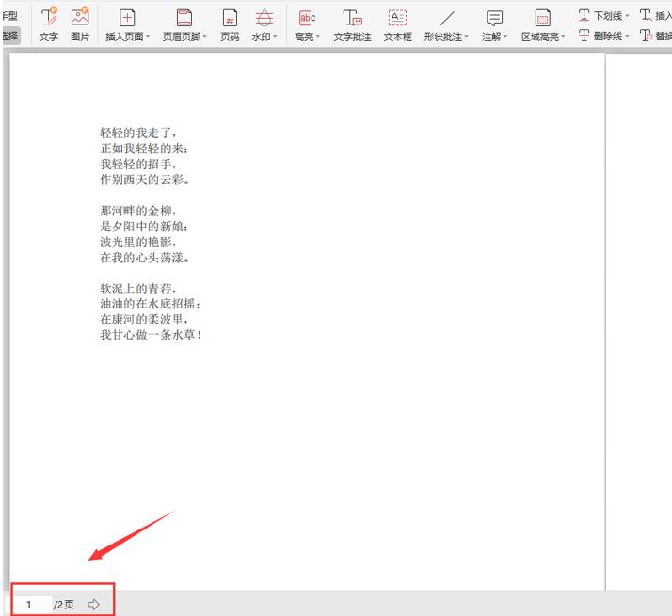Go to next page arrow
672x616 pixels.
pyautogui.click(x=93, y=605)
